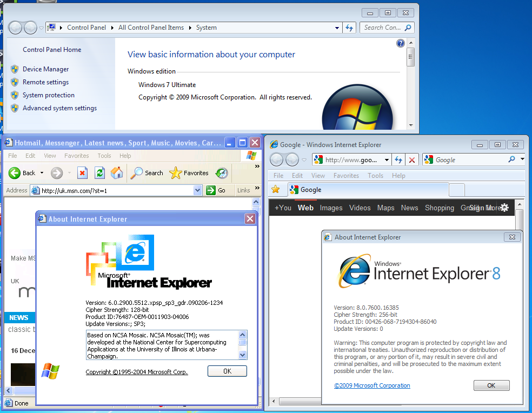Viewport: 532px width, 413px height.
Task: Click OK in the IE6 About dialog
Action: tap(227, 371)
